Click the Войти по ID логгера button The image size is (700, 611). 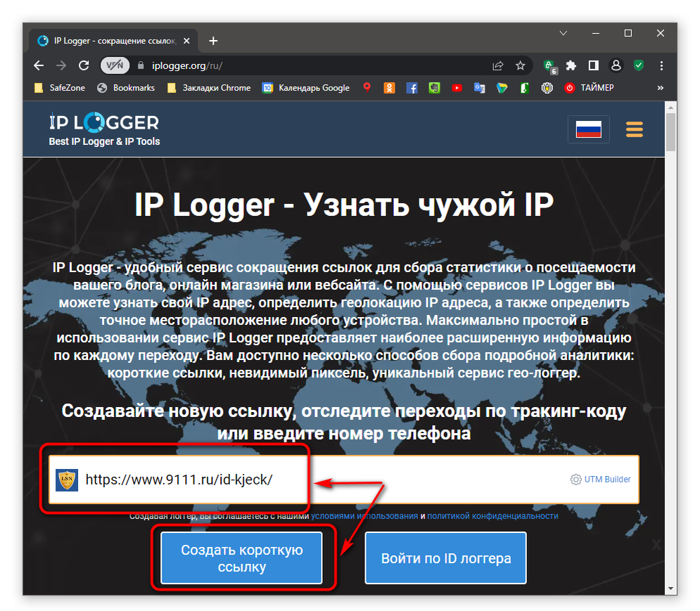click(x=445, y=558)
